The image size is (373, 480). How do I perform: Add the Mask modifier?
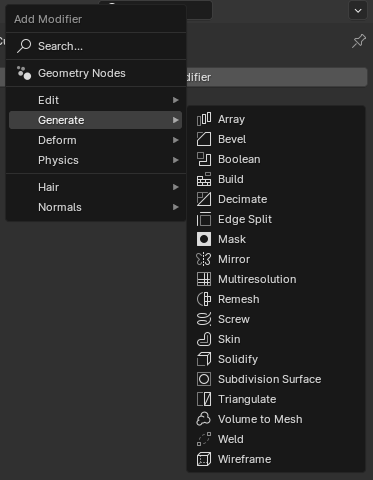coord(276,239)
